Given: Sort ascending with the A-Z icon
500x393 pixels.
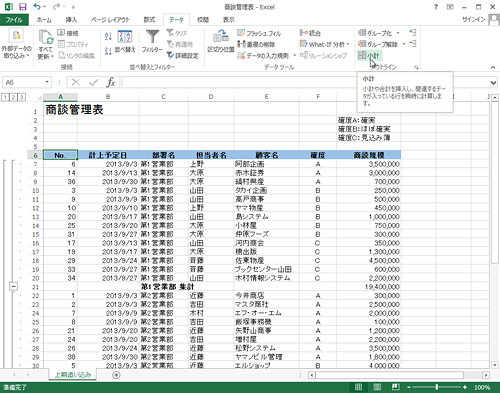Looking at the screenshot, I should (x=108, y=36).
